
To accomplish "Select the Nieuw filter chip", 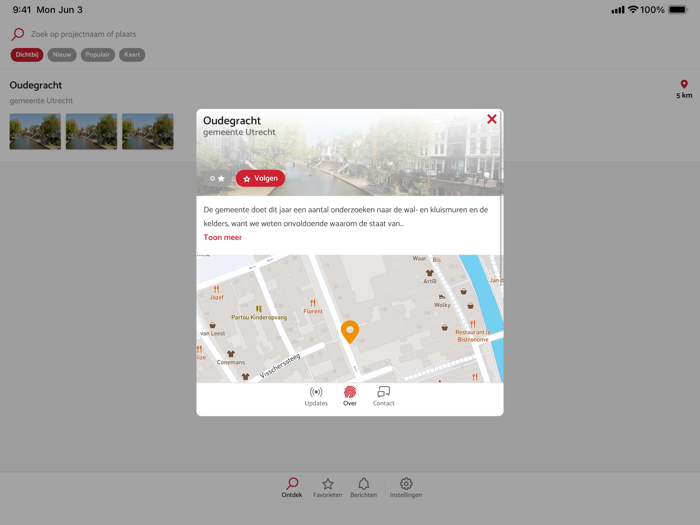I will click(x=62, y=55).
